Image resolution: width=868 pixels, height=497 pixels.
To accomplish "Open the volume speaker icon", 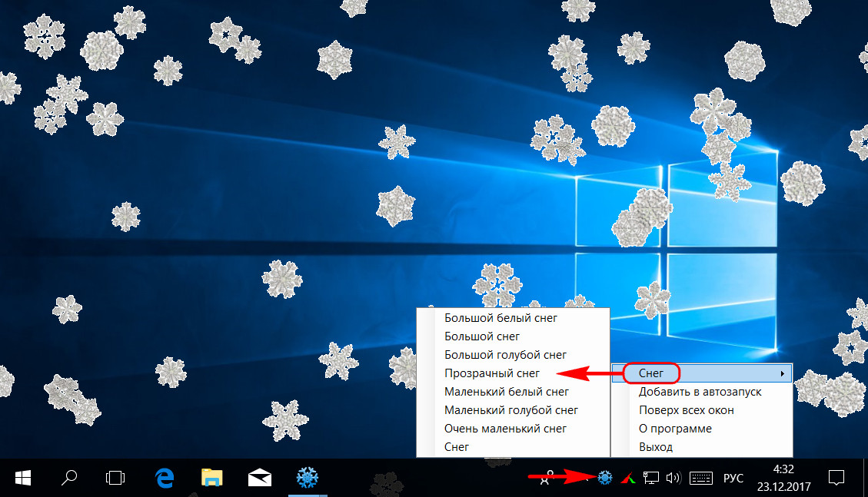I will [x=673, y=479].
